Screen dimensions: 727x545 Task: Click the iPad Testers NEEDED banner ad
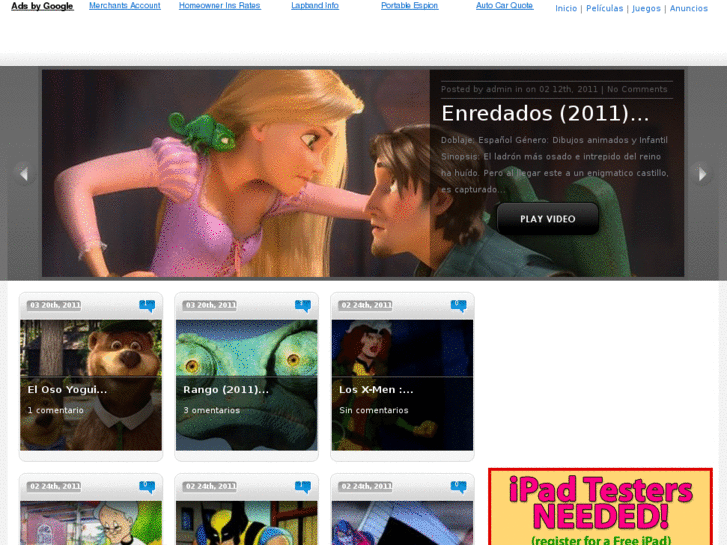click(x=600, y=507)
